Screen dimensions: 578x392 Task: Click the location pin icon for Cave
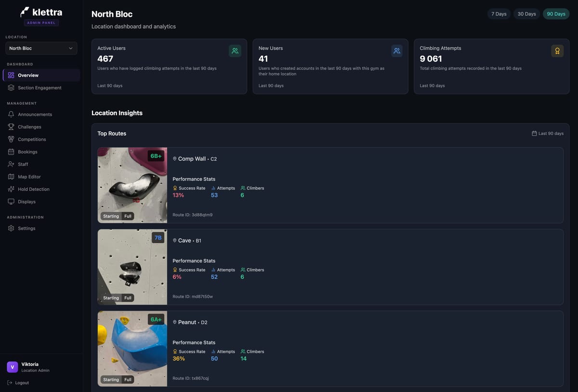point(175,240)
